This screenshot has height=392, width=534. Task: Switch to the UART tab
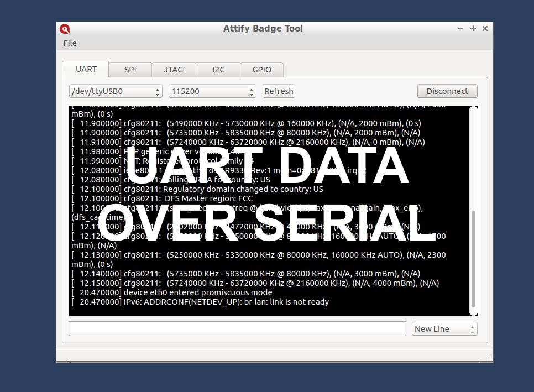click(x=86, y=70)
